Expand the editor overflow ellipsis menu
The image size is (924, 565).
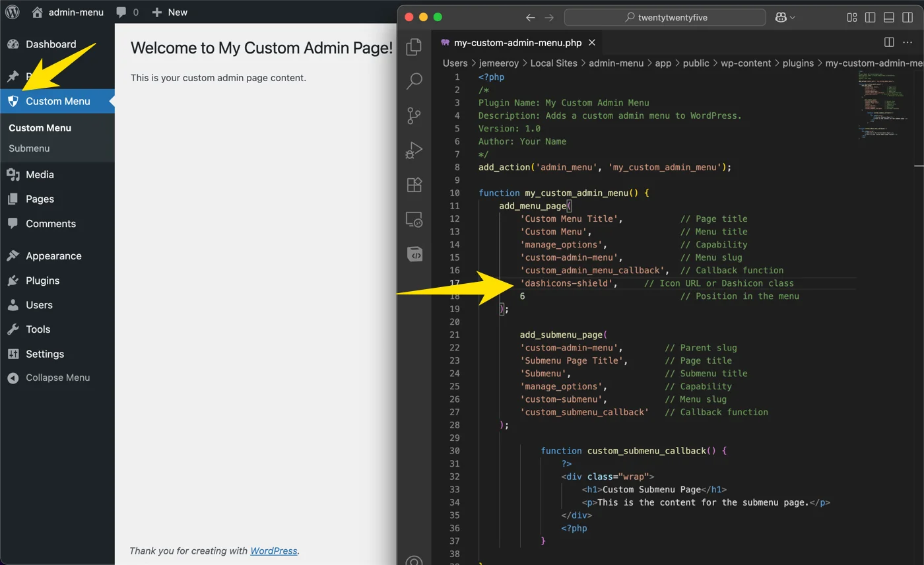click(x=909, y=42)
